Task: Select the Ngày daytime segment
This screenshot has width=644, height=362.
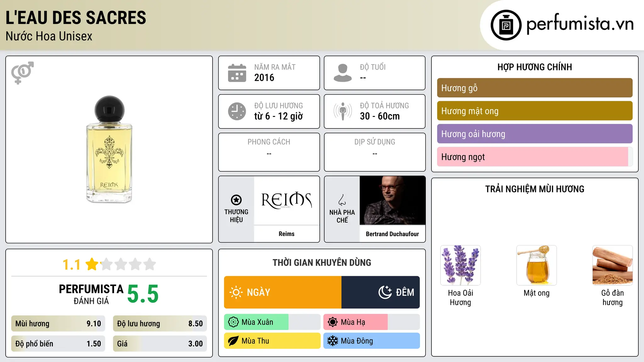Action: (283, 292)
